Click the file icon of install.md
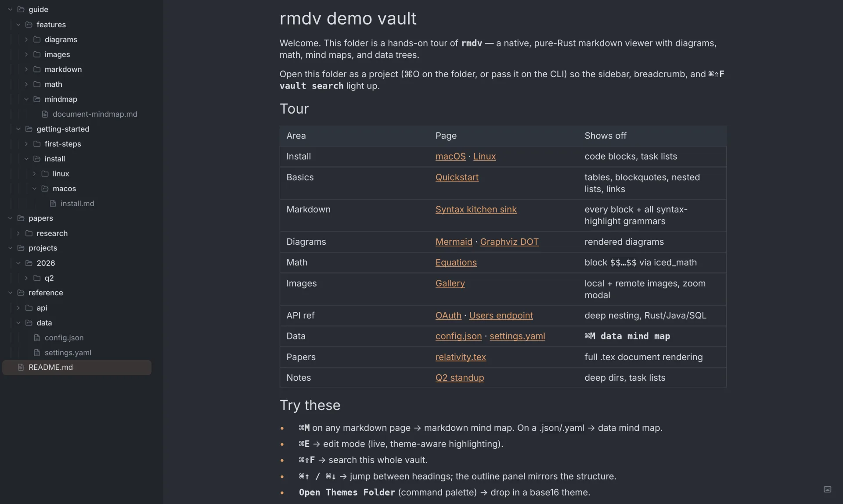The image size is (843, 504). click(53, 204)
